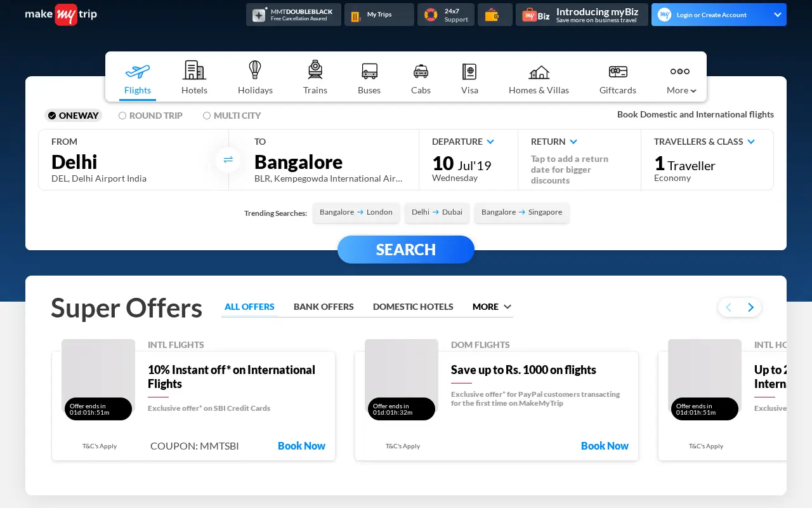Book Now on SBI international offer

tap(301, 446)
